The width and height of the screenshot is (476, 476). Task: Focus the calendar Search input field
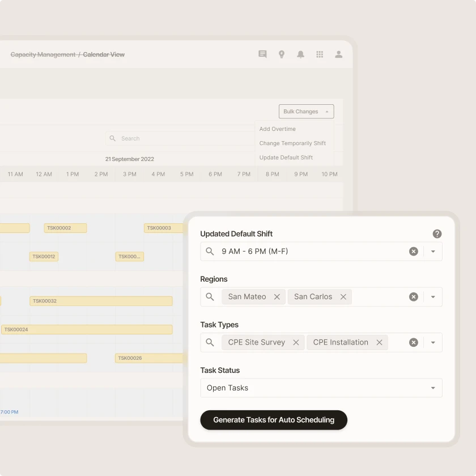(181, 138)
